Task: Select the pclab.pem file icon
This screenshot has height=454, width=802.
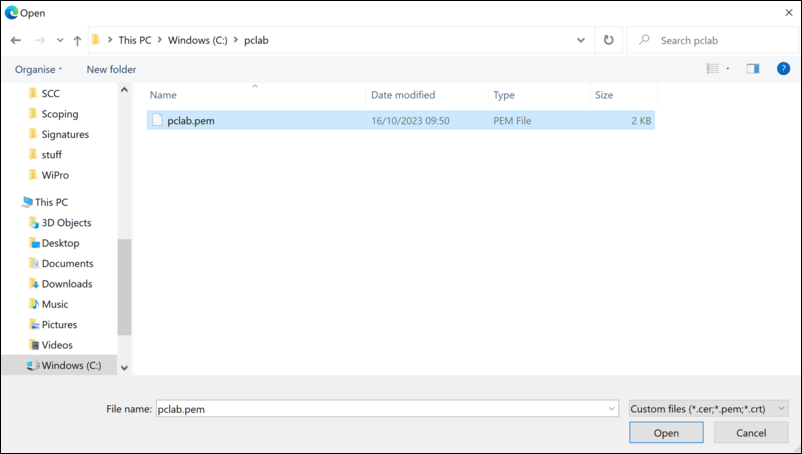Action: (156, 121)
